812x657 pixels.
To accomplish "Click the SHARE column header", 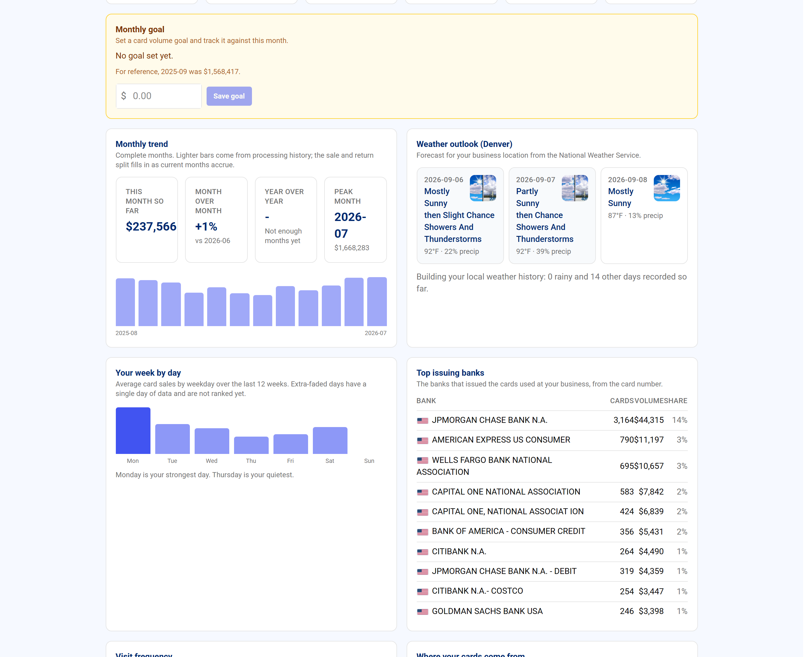I will [x=675, y=401].
